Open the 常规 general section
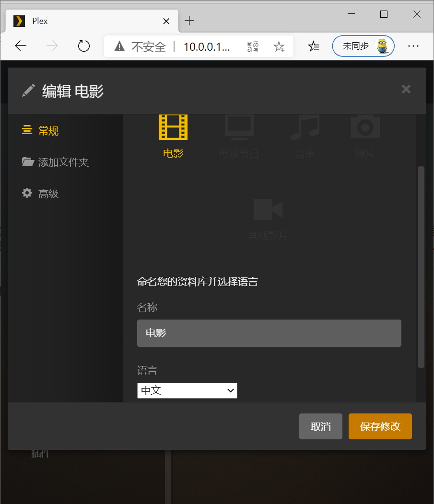This screenshot has width=434, height=504. coord(40,130)
